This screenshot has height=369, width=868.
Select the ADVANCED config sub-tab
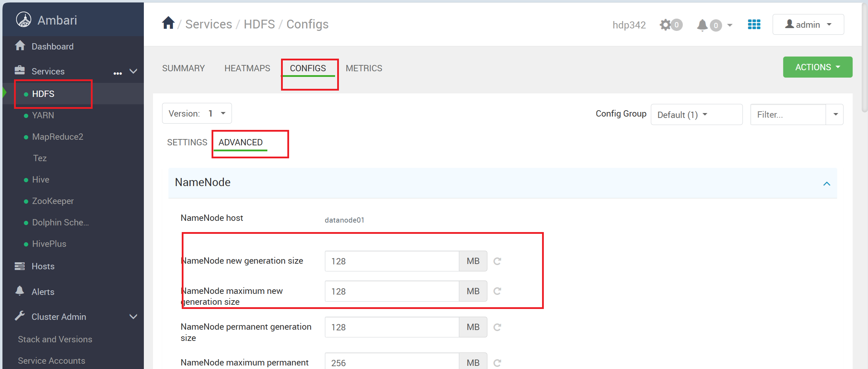tap(241, 142)
